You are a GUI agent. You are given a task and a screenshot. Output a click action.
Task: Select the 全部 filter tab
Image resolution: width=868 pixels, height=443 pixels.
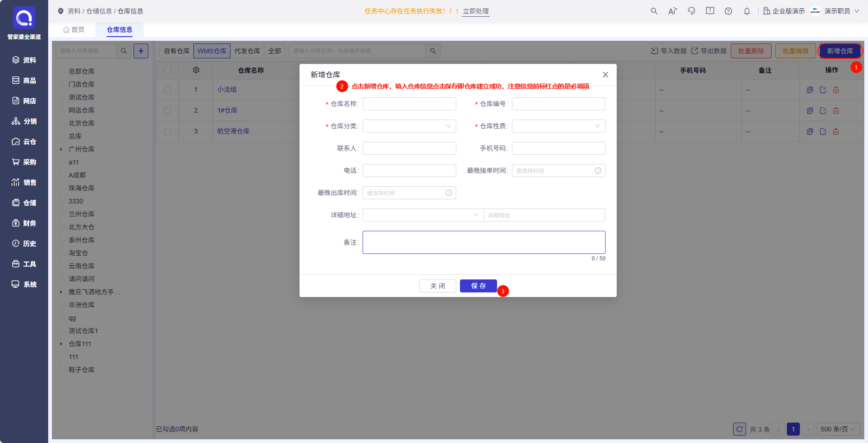pyautogui.click(x=274, y=51)
